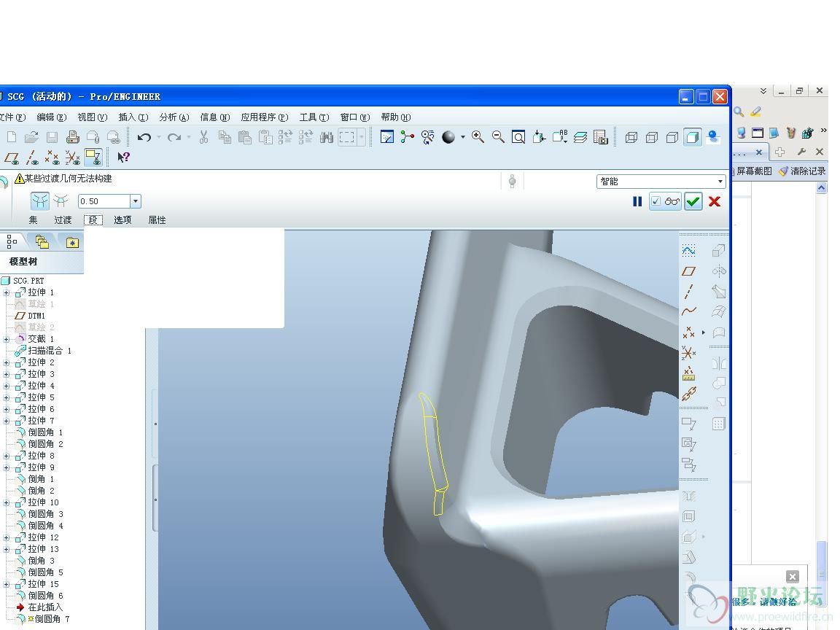Expand 拉伸 15 tree node
The height and width of the screenshot is (630, 840).
click(x=7, y=585)
